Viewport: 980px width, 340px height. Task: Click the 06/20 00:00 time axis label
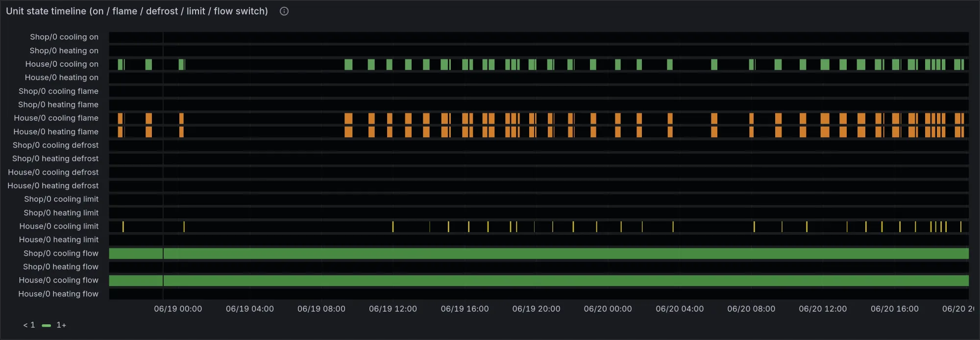tap(608, 309)
